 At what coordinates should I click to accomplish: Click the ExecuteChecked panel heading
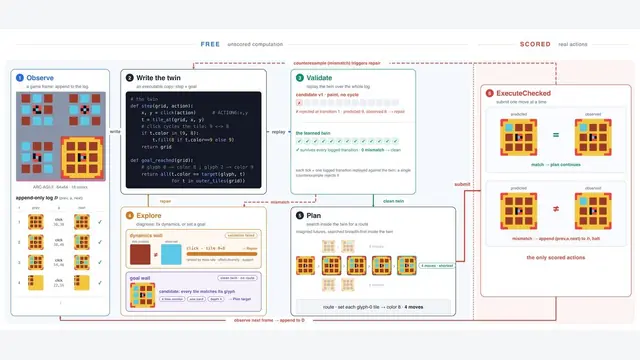pyautogui.click(x=523, y=93)
